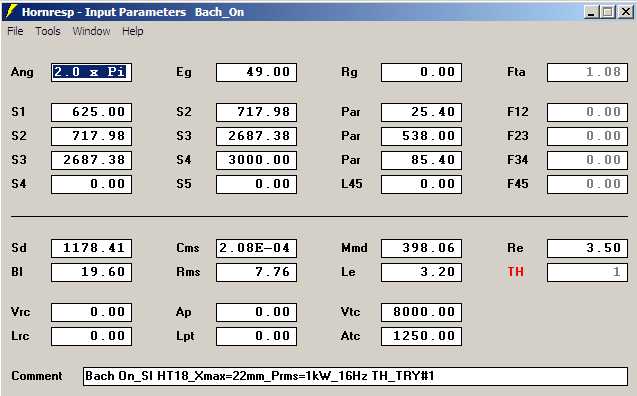Focus the S5 input field
The height and width of the screenshot is (396, 637).
click(256, 184)
